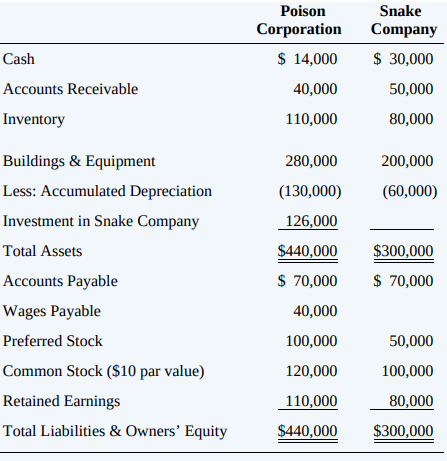
Task: Click the Poison Corporation column header
Action: [x=299, y=20]
